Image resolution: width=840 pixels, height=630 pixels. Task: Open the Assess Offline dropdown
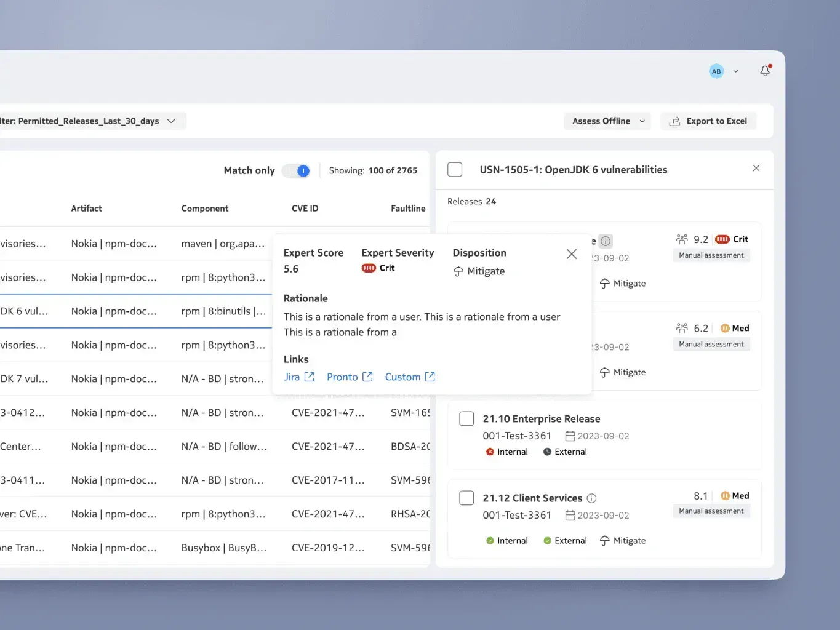click(x=608, y=121)
